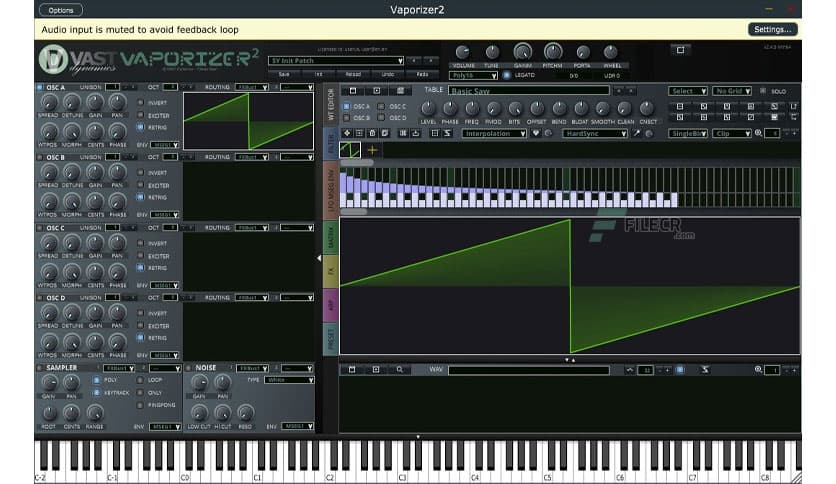Open the Interpolation dropdown
Screen dimensions: 836x484
click(x=494, y=134)
